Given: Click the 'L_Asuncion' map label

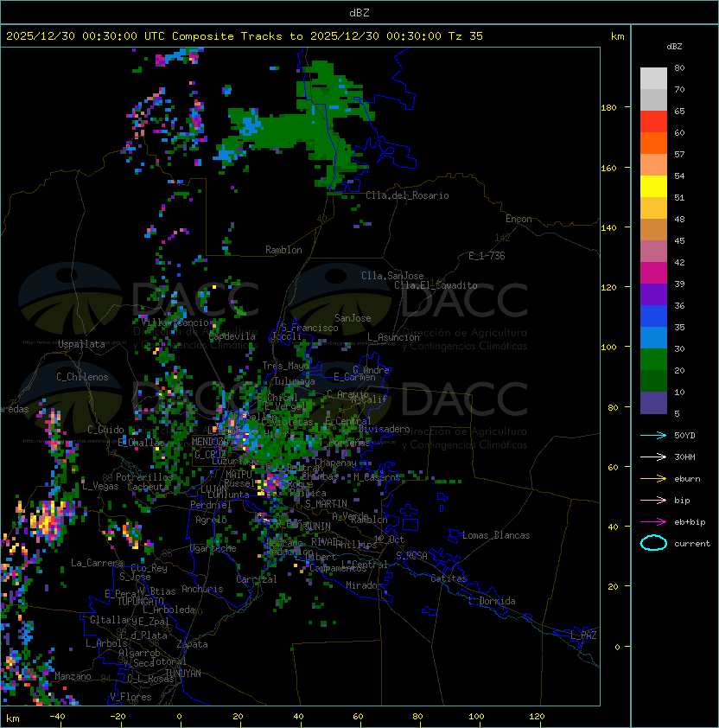Looking at the screenshot, I should pos(393,337).
